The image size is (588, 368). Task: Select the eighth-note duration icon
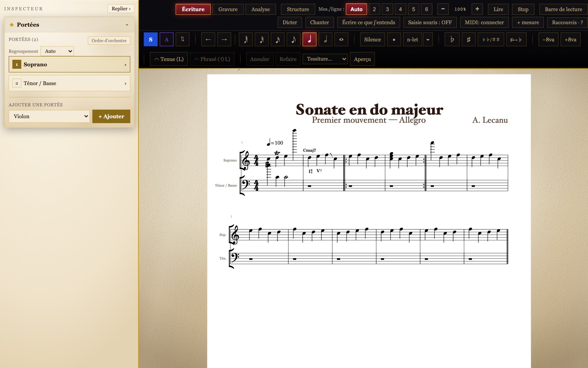[293, 39]
